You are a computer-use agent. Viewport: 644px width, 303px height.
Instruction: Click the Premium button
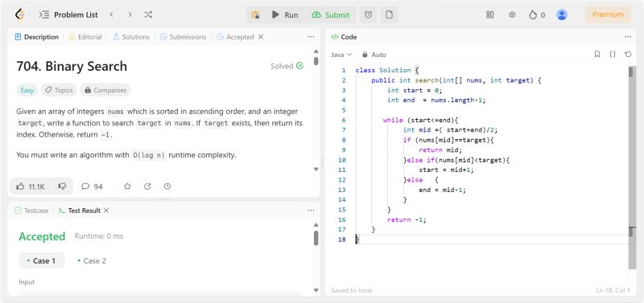[608, 14]
